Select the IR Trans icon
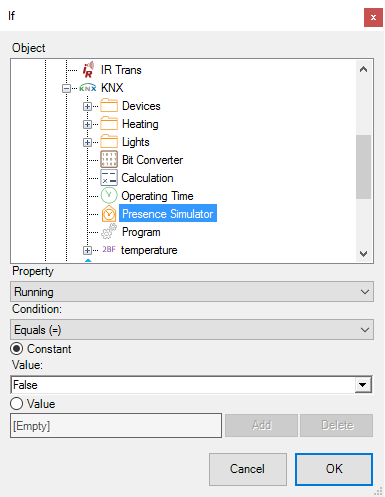The image size is (385, 497). tap(88, 70)
